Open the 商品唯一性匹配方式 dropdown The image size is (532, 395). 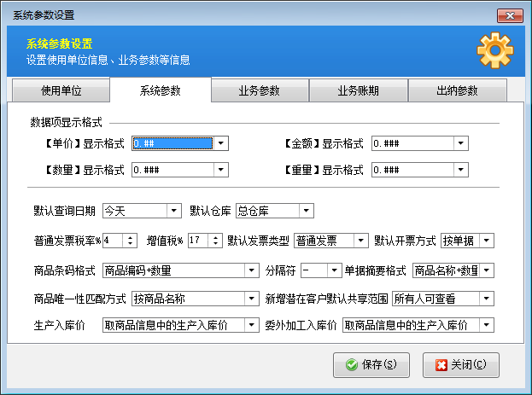(x=251, y=298)
